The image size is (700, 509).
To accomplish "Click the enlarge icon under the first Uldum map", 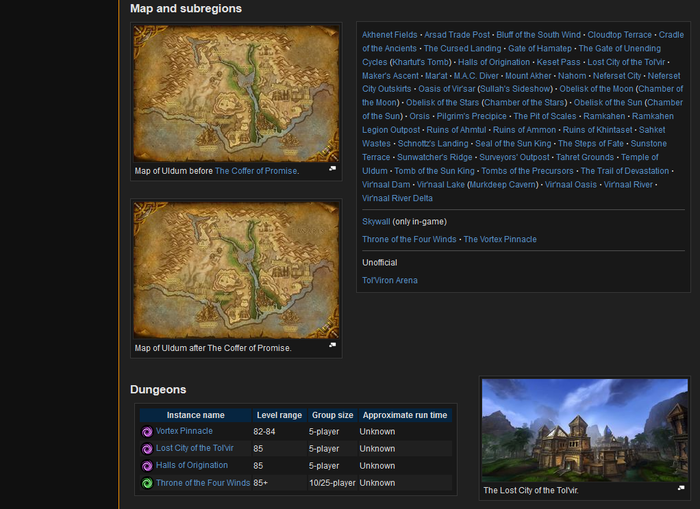I will point(332,169).
